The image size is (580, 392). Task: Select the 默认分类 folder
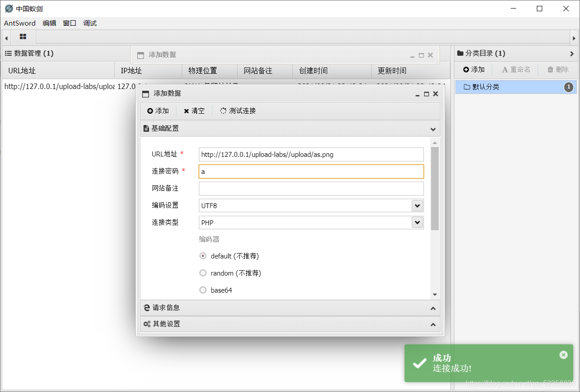tap(516, 87)
